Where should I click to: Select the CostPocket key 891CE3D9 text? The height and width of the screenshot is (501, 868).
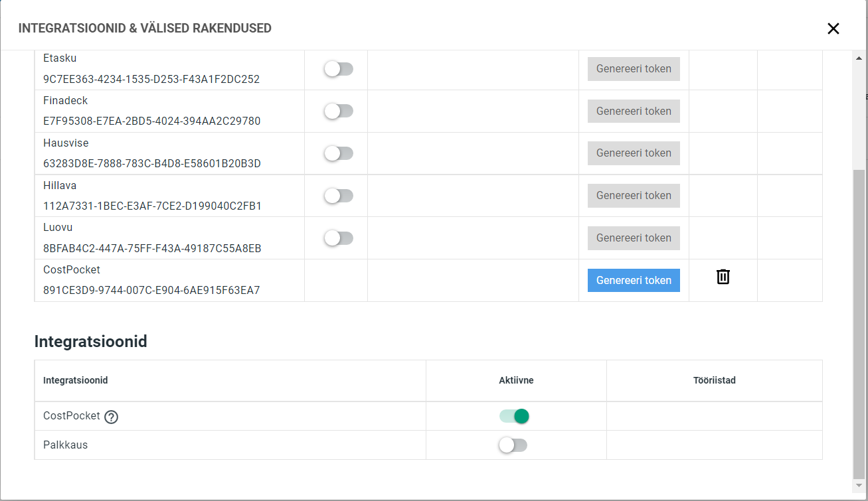[x=151, y=291]
